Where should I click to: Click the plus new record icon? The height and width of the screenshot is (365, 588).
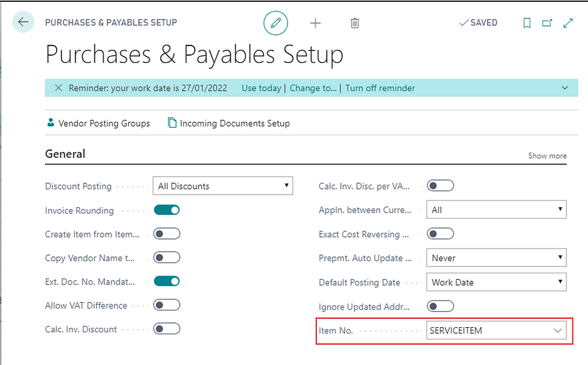tap(316, 23)
